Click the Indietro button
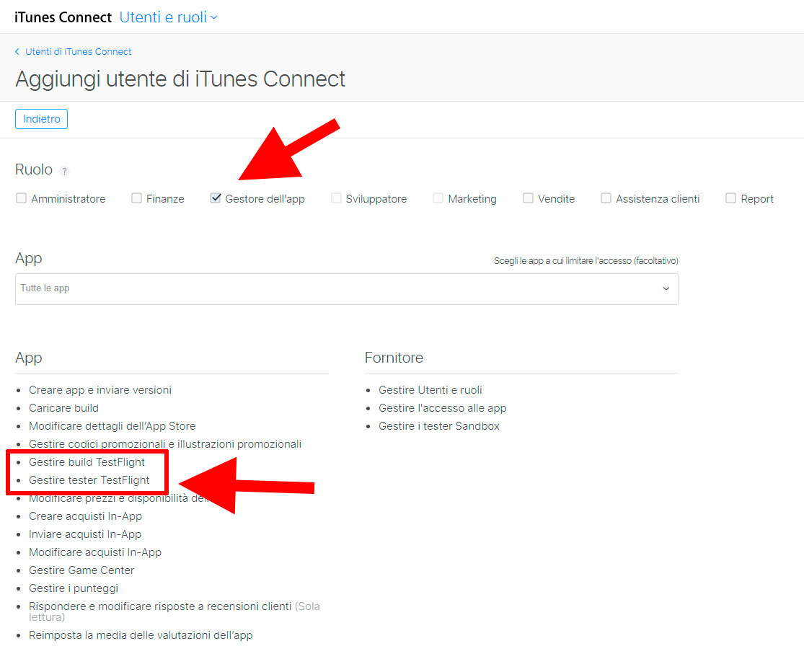This screenshot has width=804, height=672. pyautogui.click(x=42, y=119)
